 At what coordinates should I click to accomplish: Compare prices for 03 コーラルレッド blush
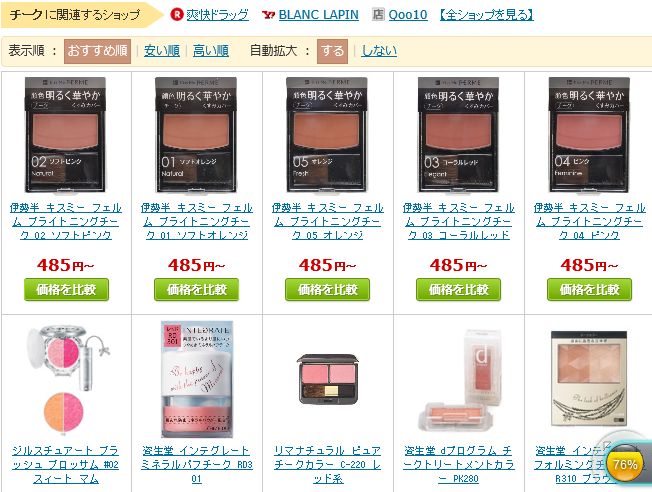click(x=458, y=289)
